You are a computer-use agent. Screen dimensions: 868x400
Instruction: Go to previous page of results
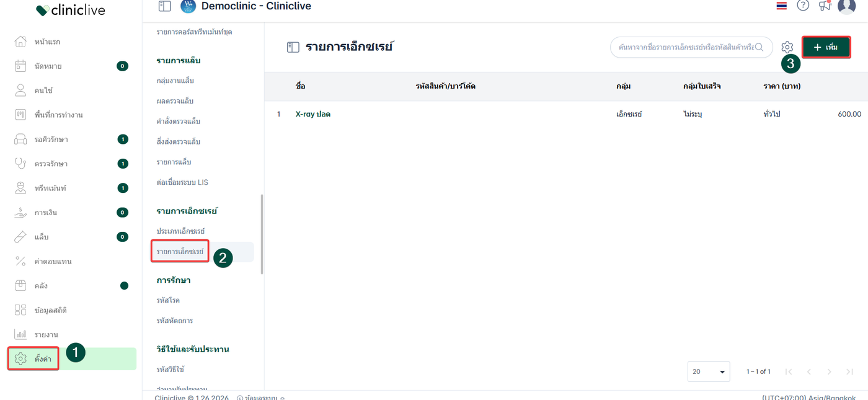[x=809, y=371]
